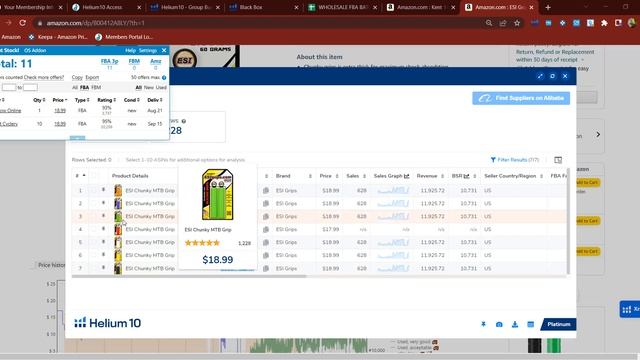The image size is (640, 360).
Task: Open the column customization icon beside Filter Results
Action: (558, 160)
